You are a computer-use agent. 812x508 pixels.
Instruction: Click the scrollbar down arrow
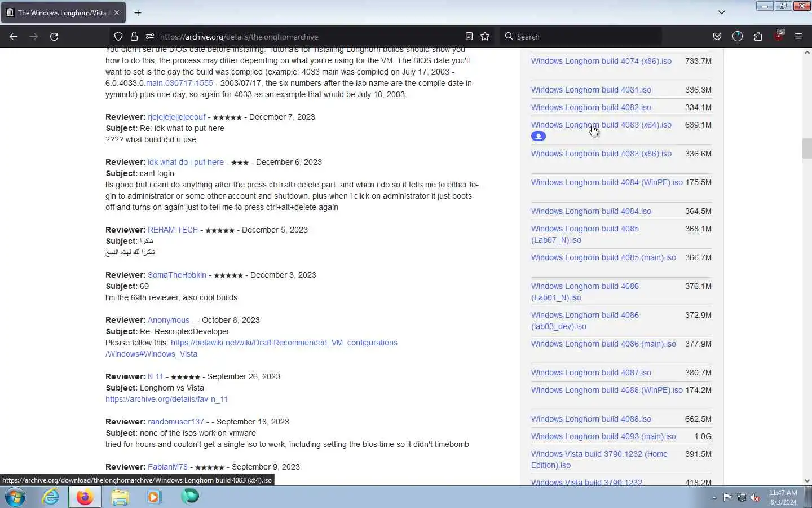(x=807, y=481)
